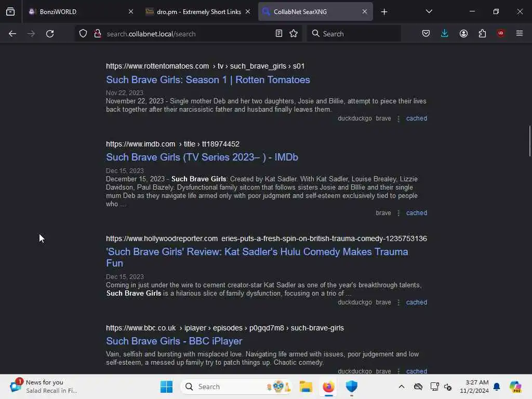532x399 pixels.
Task: Open a new tab with plus button
Action: pos(384,12)
